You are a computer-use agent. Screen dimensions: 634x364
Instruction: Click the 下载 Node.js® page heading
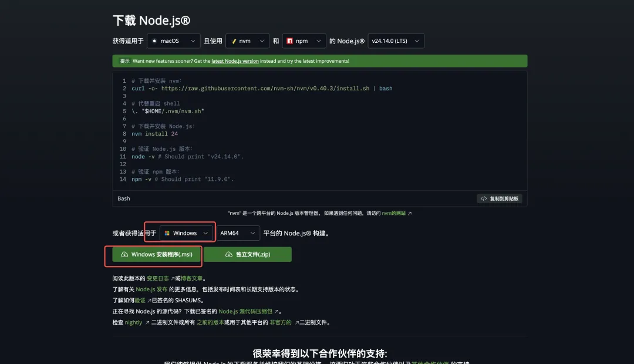click(151, 20)
